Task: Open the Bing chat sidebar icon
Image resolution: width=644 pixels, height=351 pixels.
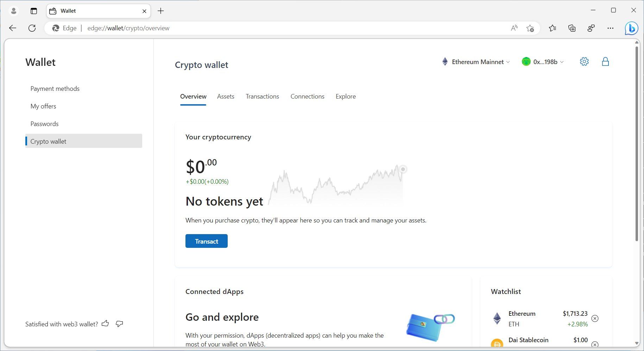Action: coord(631,28)
